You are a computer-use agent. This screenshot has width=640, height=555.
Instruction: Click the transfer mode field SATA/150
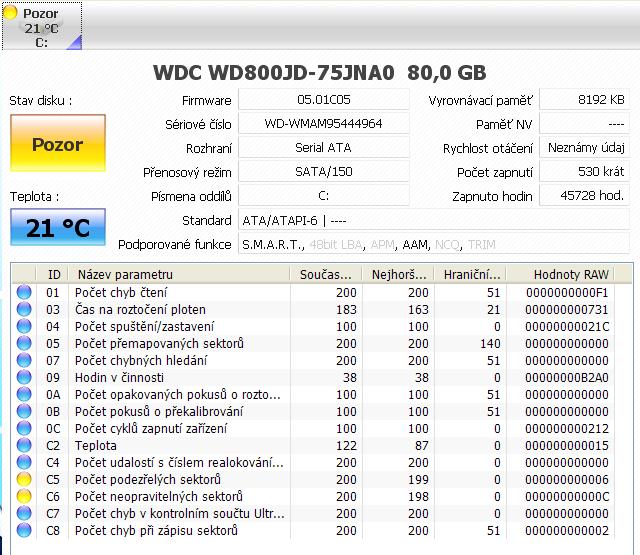pos(324,172)
